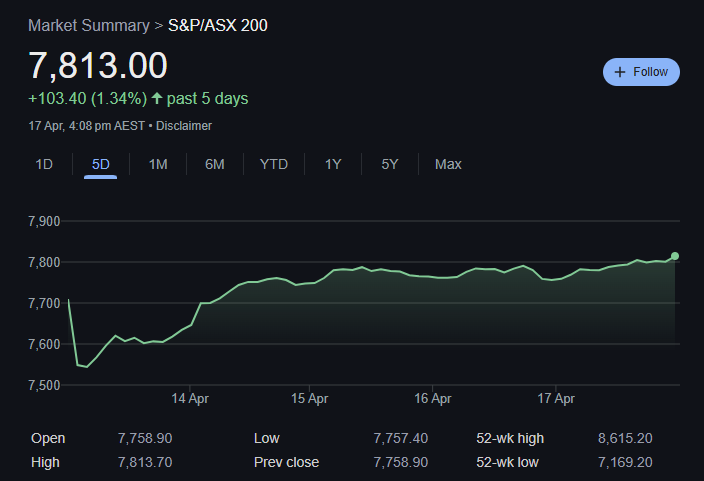This screenshot has width=704, height=481.
Task: Click the Open value 7,758.90
Action: click(x=145, y=438)
